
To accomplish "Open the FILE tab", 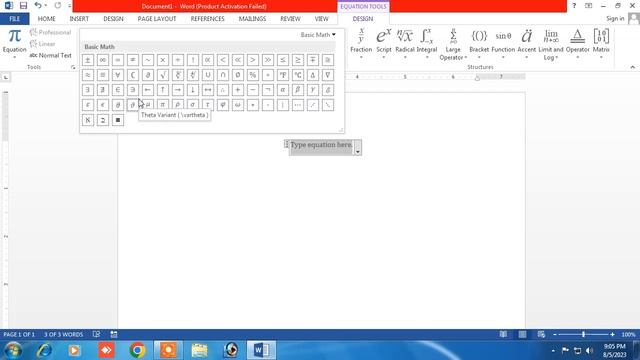I will [x=14, y=19].
